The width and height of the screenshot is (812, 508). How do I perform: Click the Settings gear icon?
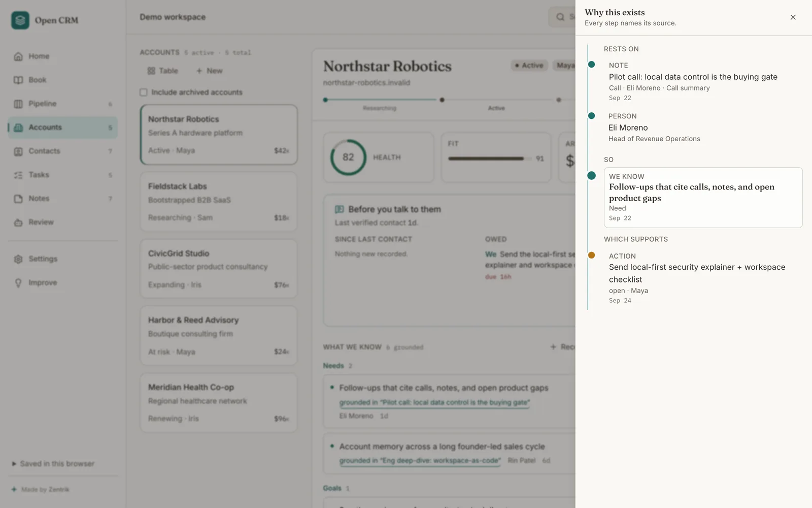click(x=18, y=259)
